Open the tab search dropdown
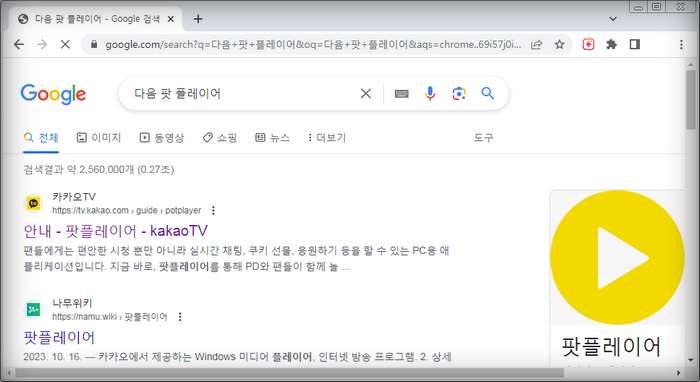 pos(613,19)
